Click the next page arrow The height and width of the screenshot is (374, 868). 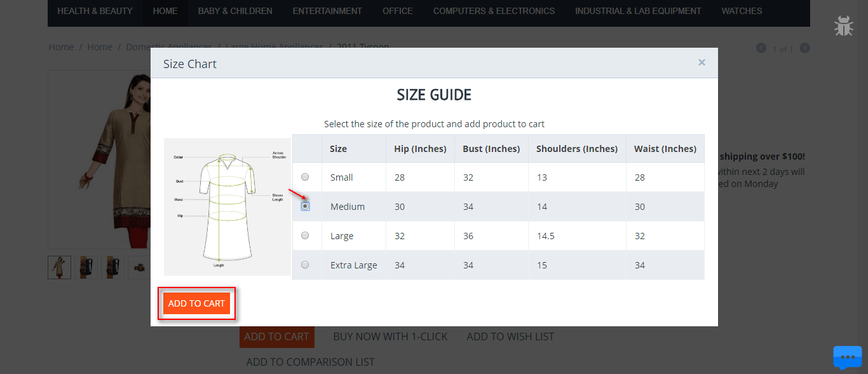pos(804,48)
